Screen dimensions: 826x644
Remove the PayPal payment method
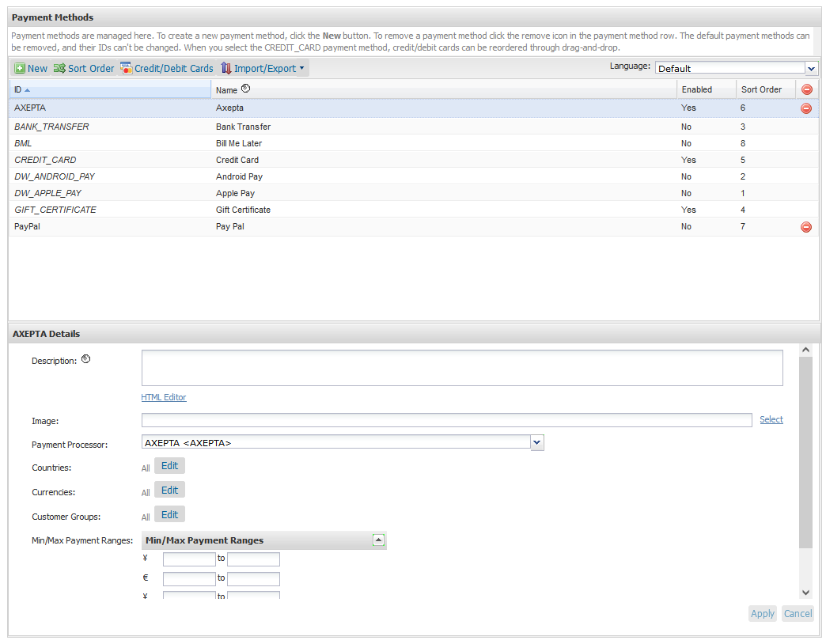[x=806, y=227]
